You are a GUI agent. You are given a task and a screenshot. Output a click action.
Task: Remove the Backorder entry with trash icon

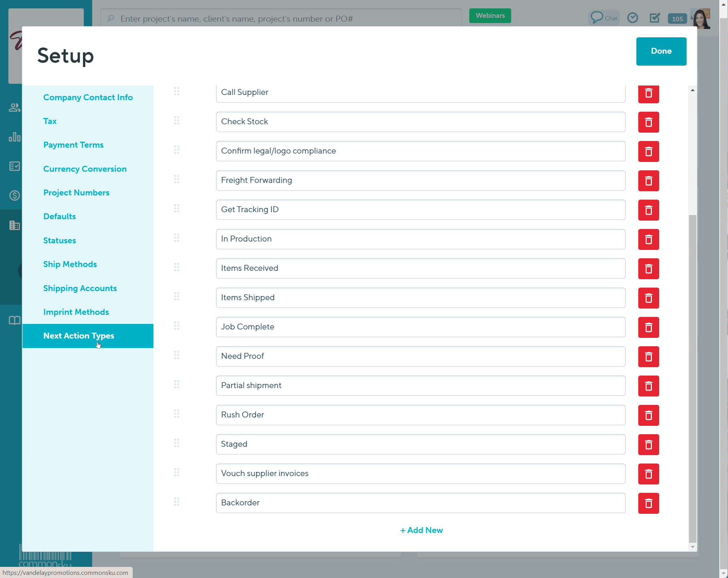pos(648,503)
